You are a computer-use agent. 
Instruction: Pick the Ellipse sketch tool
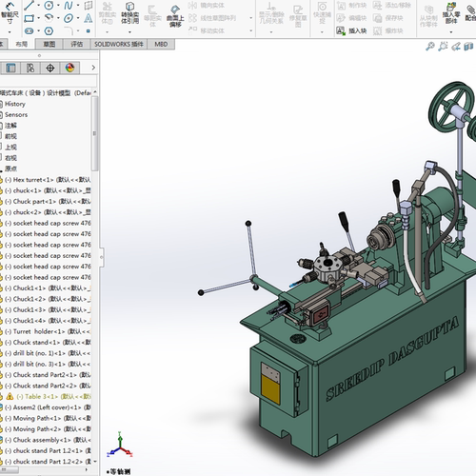click(x=69, y=18)
